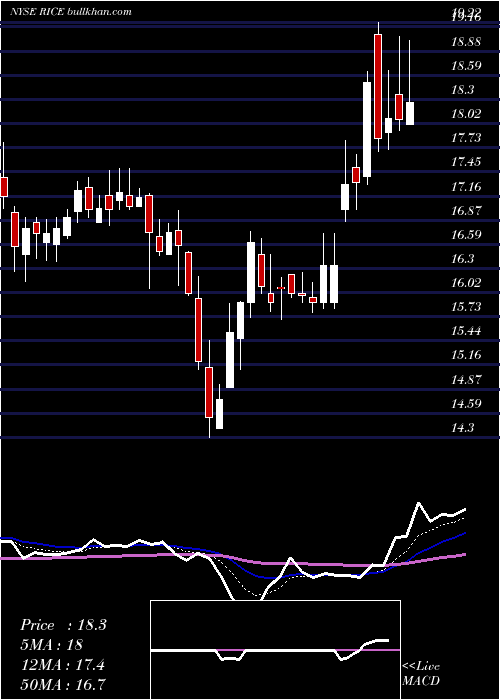The height and width of the screenshot is (700, 500).
Task: Click the 5MA : 18 readout
Action: [x=51, y=645]
